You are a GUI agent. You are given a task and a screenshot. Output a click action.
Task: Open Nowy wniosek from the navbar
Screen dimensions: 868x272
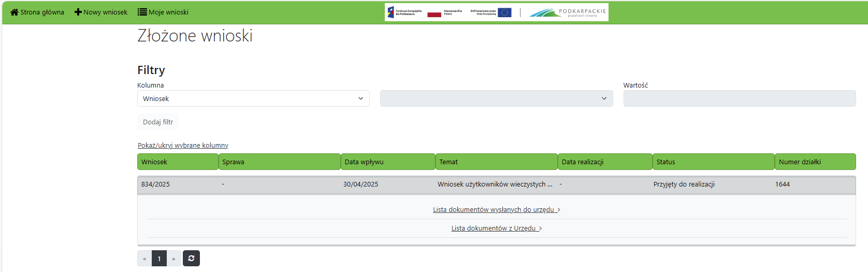(105, 12)
